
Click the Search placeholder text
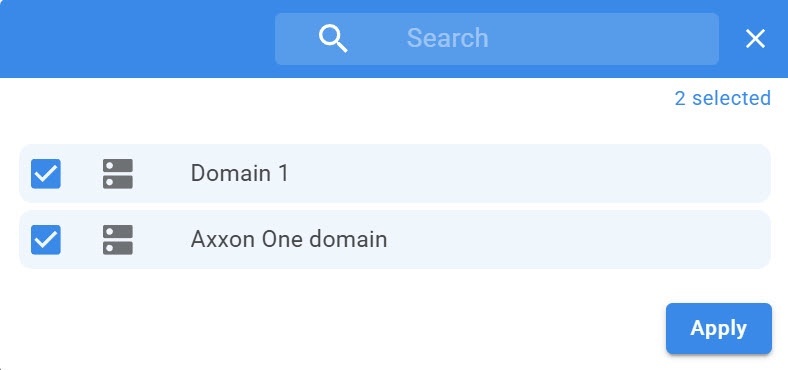pos(447,38)
